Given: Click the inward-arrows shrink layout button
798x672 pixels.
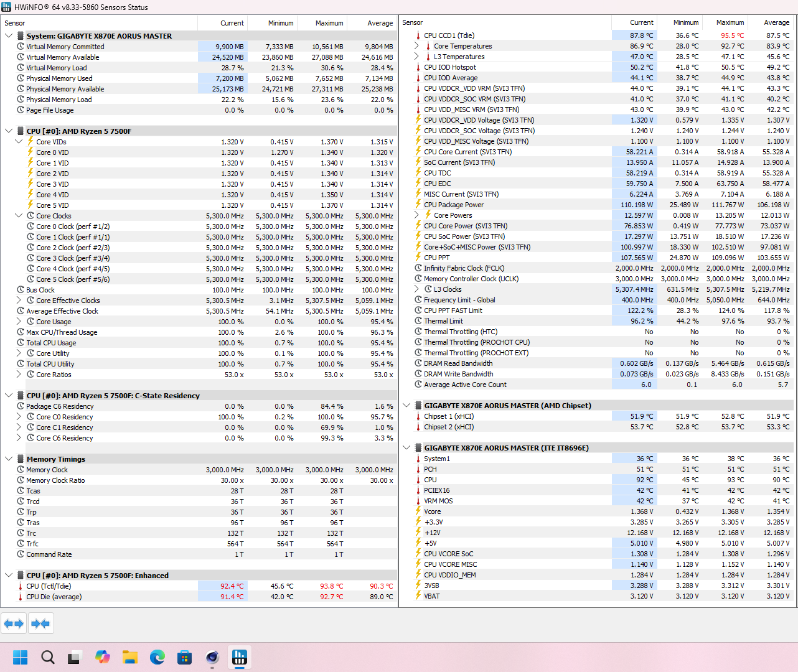Looking at the screenshot, I should point(40,623).
